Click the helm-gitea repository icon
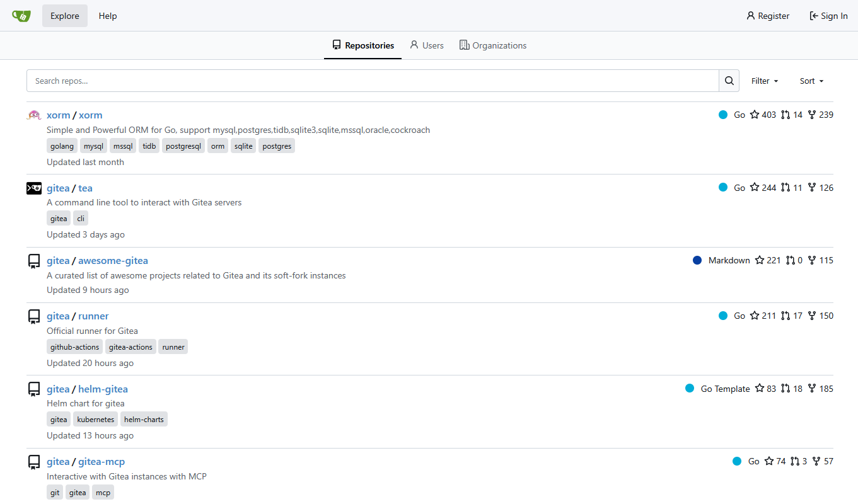 tap(34, 389)
